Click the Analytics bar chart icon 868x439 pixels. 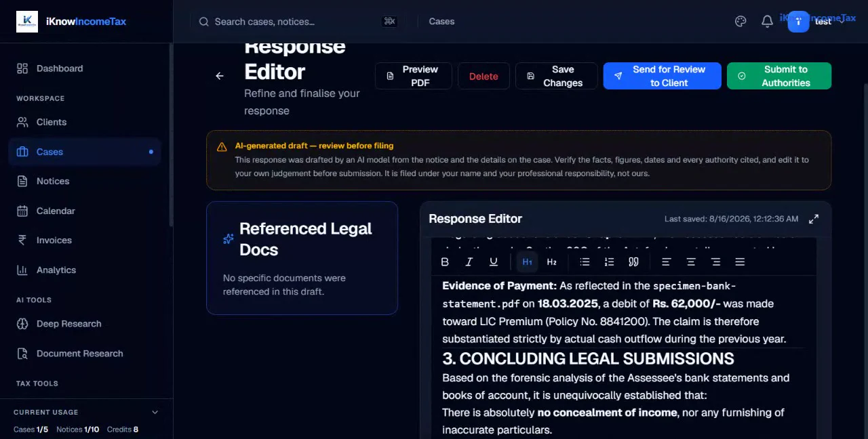[x=22, y=270]
